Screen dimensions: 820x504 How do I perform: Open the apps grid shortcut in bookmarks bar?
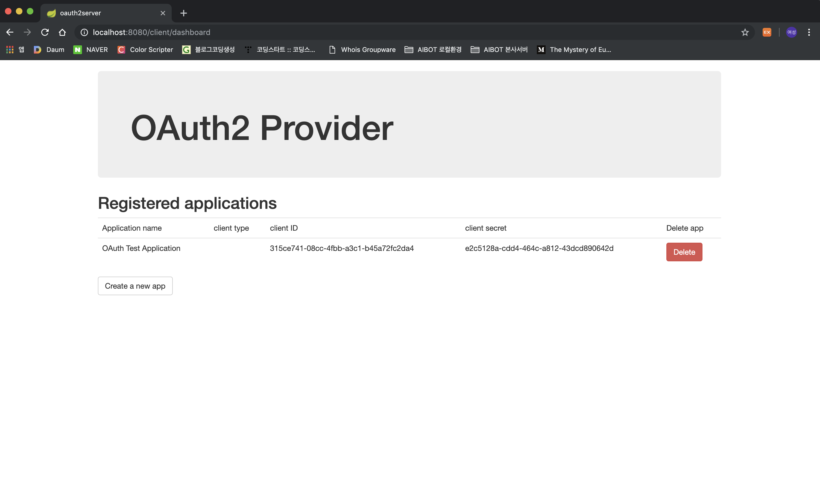coord(10,50)
